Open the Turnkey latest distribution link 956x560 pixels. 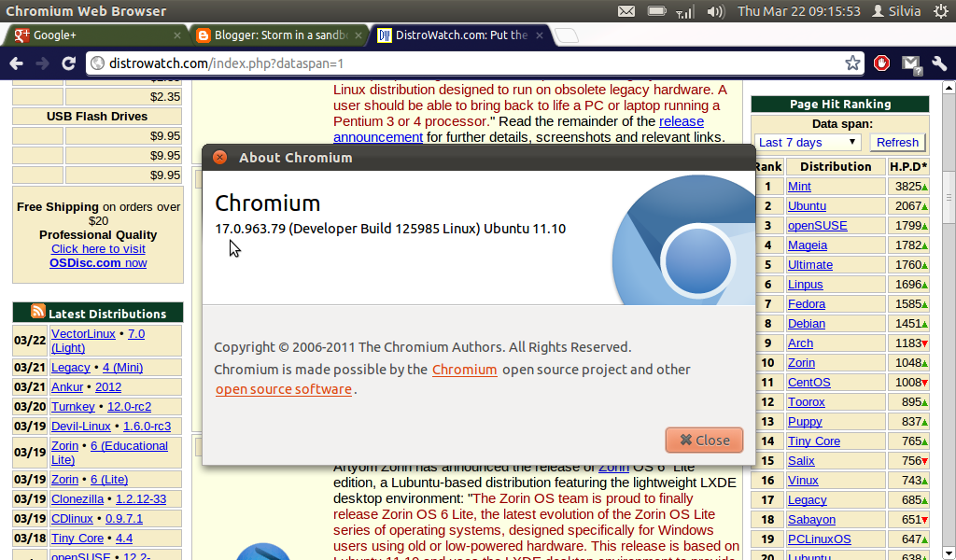73,406
